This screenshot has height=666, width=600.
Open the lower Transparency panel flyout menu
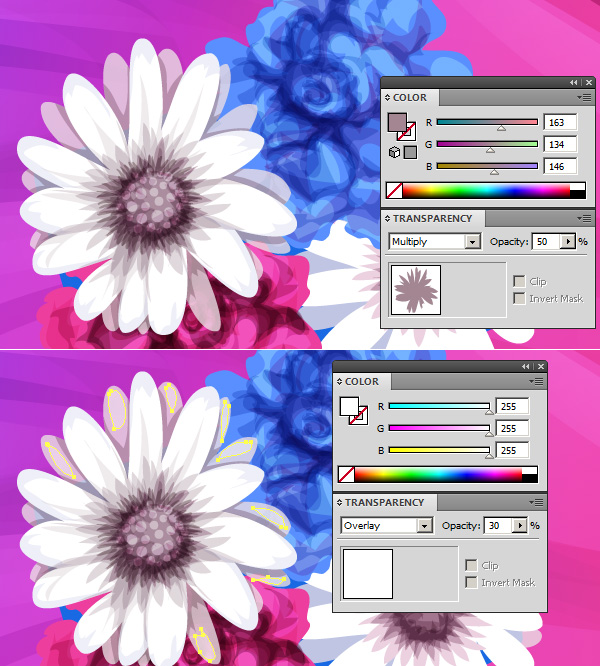tap(538, 502)
